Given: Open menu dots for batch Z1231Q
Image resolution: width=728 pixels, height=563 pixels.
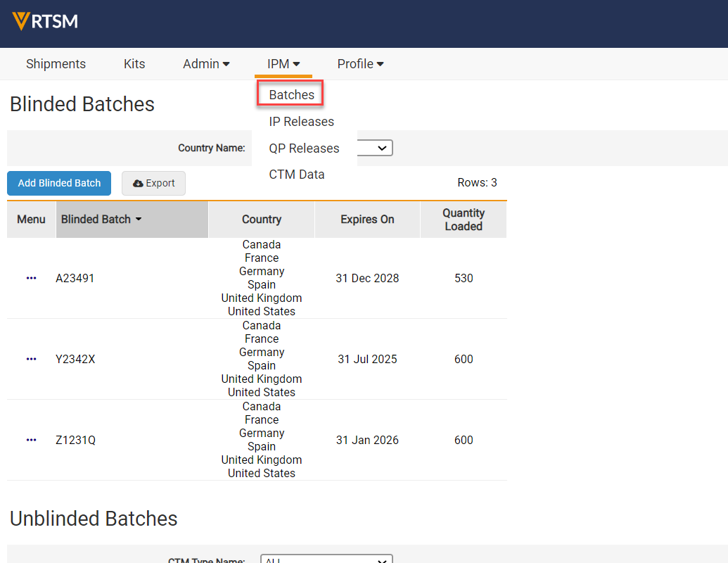Looking at the screenshot, I should [x=31, y=440].
